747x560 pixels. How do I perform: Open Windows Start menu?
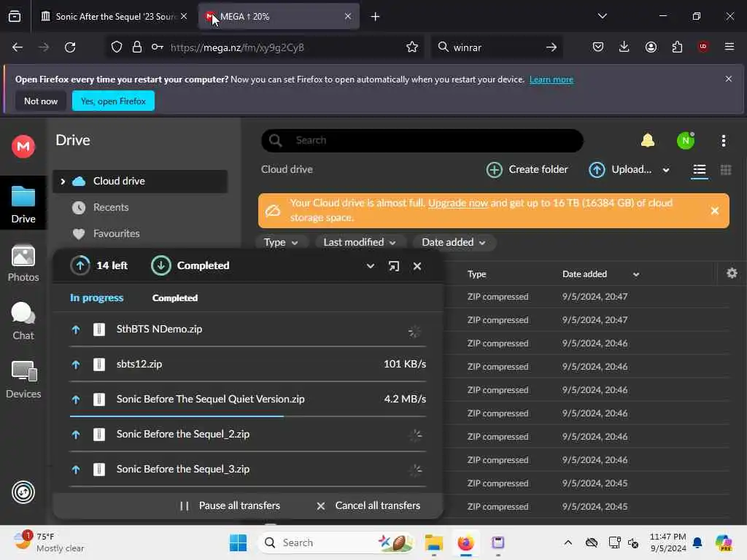(x=238, y=542)
